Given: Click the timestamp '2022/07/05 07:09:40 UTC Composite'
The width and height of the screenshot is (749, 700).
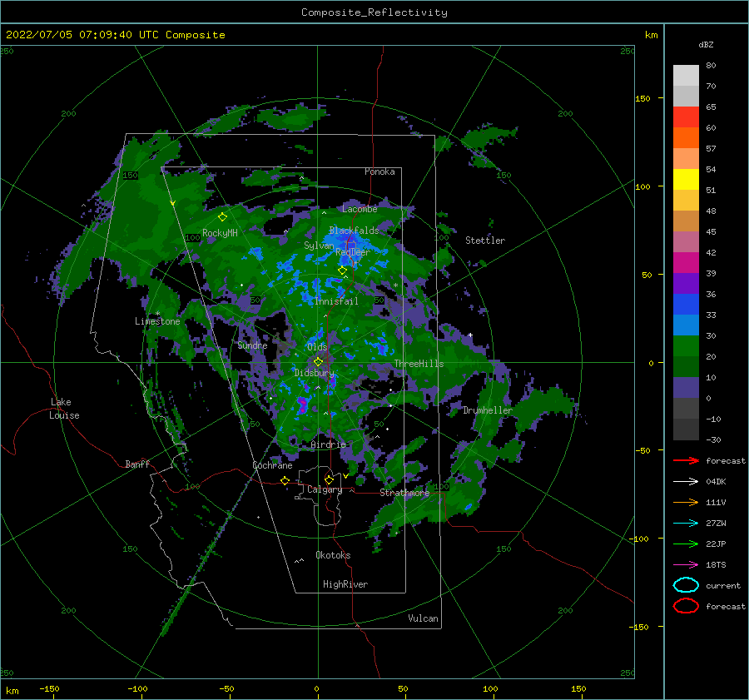Looking at the screenshot, I should click(115, 35).
